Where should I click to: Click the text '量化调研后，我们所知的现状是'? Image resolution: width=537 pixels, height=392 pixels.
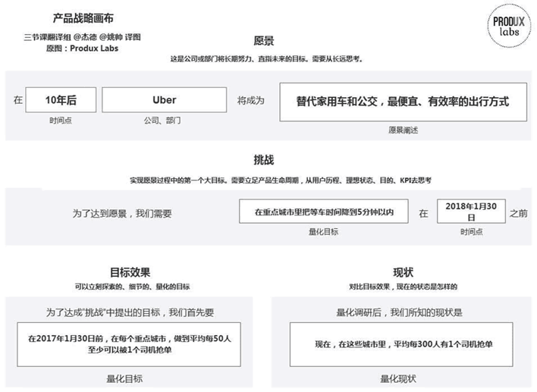399,312
